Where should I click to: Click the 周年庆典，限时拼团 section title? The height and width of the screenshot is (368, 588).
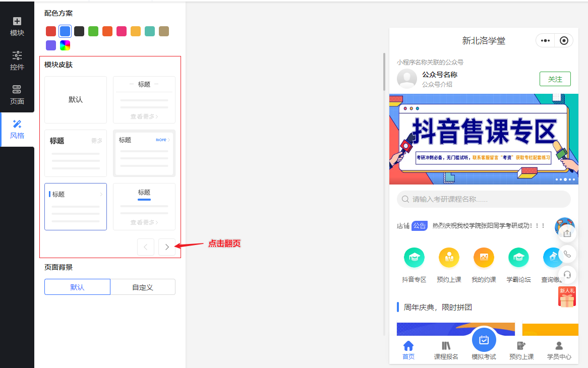click(438, 308)
